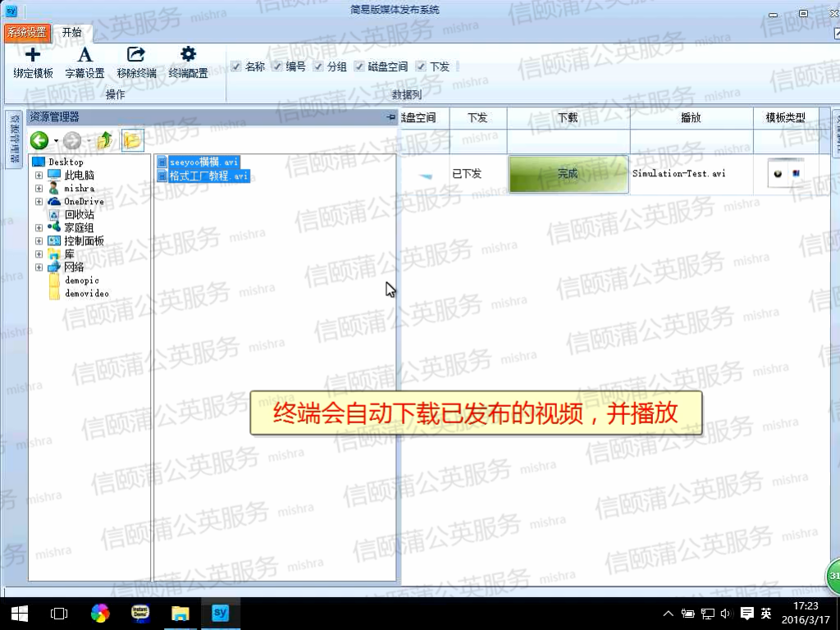Switch to the 开始 tab

(72, 33)
